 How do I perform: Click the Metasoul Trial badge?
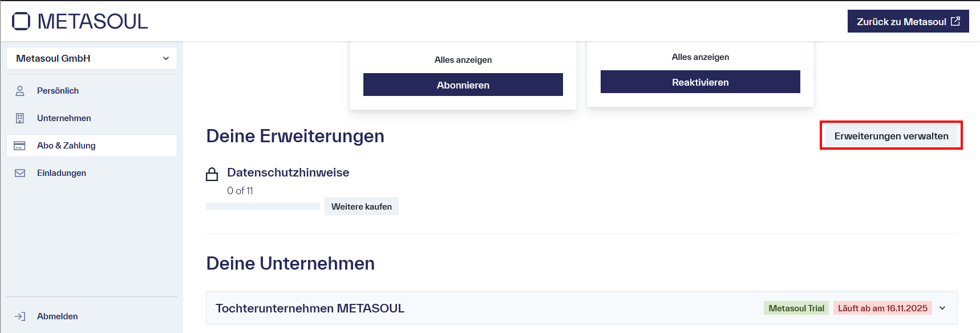(x=796, y=308)
